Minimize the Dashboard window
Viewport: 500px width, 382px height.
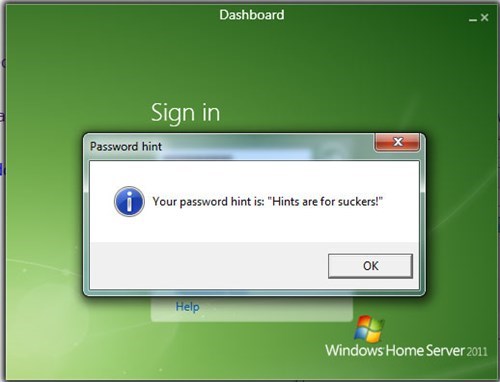click(473, 19)
